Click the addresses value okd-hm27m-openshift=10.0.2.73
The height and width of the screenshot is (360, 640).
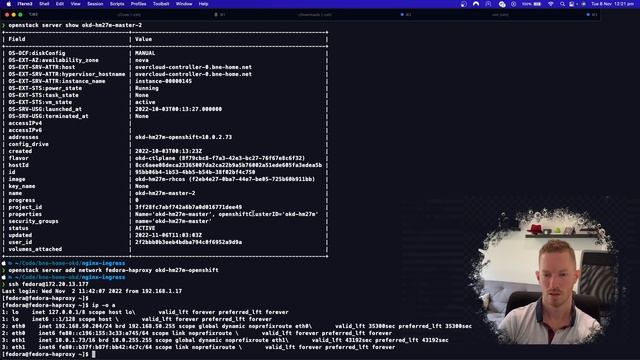183,137
